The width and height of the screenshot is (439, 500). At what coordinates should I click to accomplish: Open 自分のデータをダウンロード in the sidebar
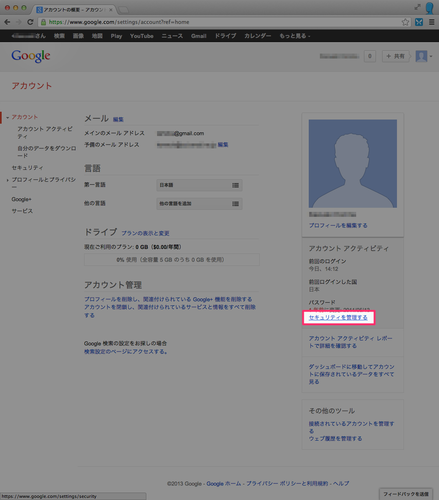point(47,152)
